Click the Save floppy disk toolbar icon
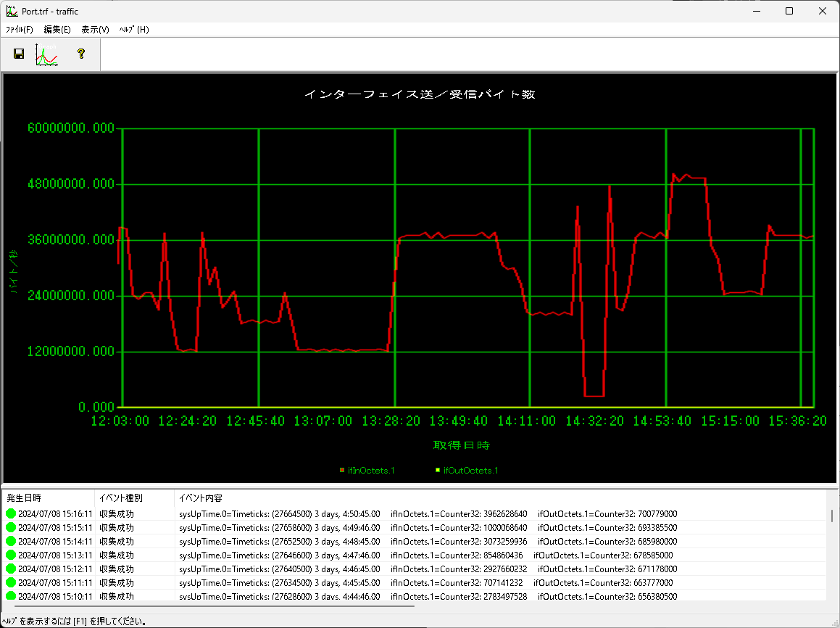Screen dimensions: 840x628 [x=19, y=54]
